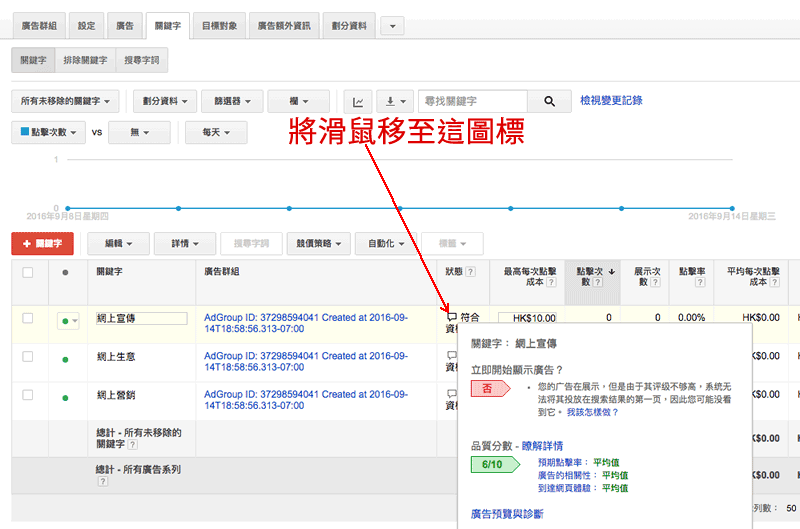
Task: Tick the select-all checkbox in header
Action: click(x=28, y=272)
